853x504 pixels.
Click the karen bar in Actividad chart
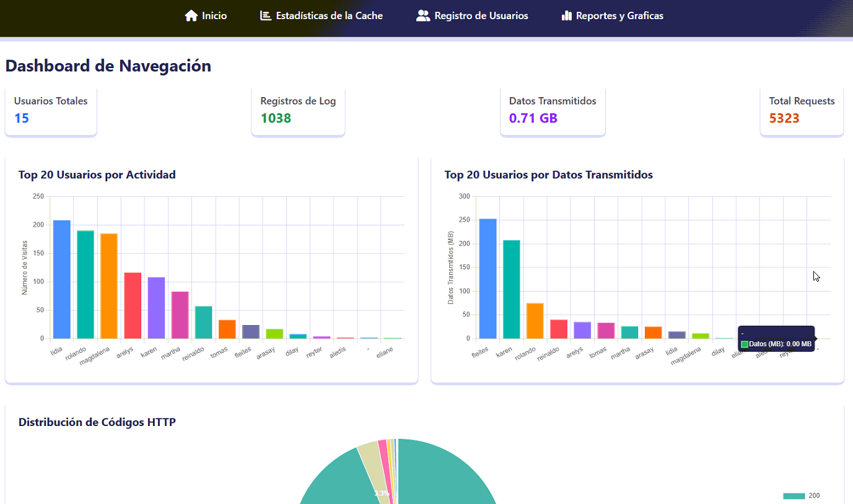click(x=156, y=308)
